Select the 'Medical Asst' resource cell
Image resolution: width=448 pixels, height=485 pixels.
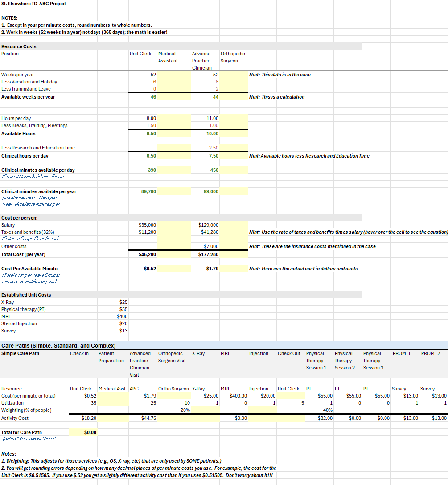point(112,389)
